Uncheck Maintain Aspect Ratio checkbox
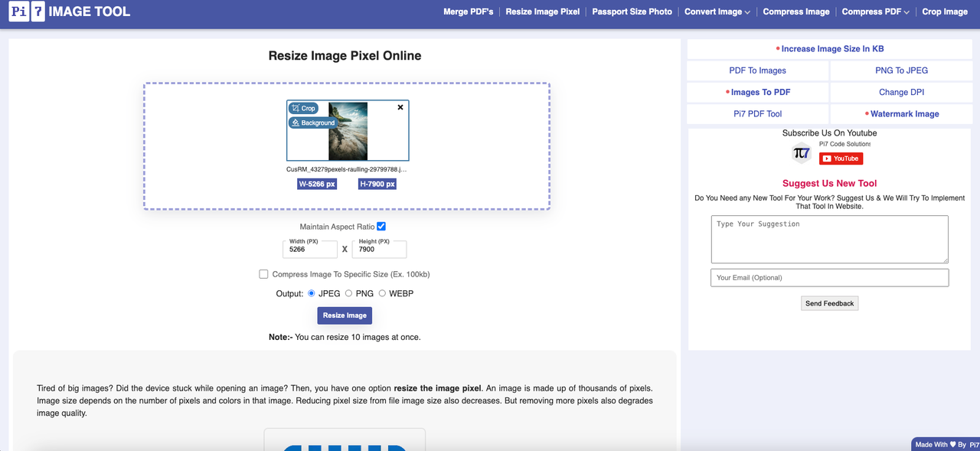 tap(381, 227)
